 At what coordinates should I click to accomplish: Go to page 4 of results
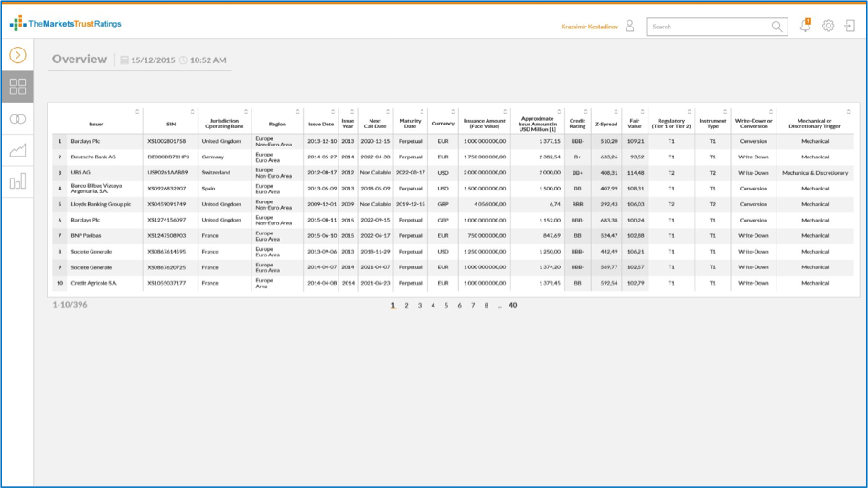433,305
